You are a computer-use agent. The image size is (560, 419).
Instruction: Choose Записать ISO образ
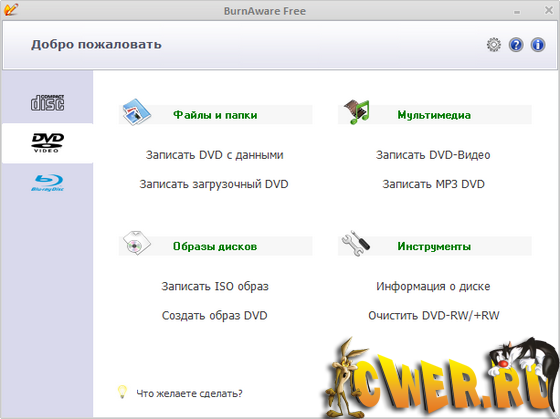pyautogui.click(x=215, y=286)
